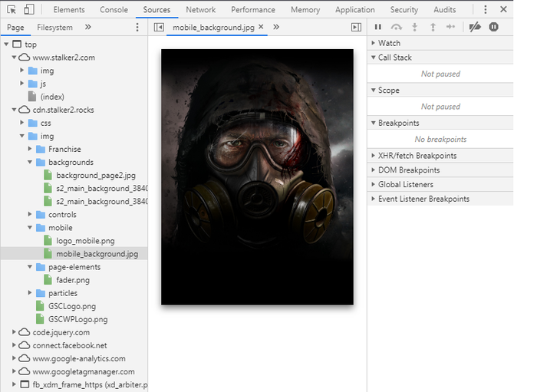Toggle pause on exceptions icon

(x=493, y=27)
